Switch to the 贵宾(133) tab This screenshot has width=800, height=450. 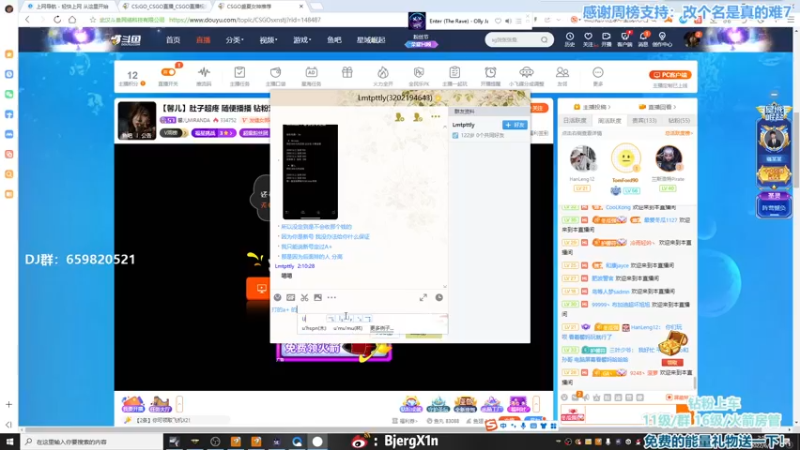644,121
